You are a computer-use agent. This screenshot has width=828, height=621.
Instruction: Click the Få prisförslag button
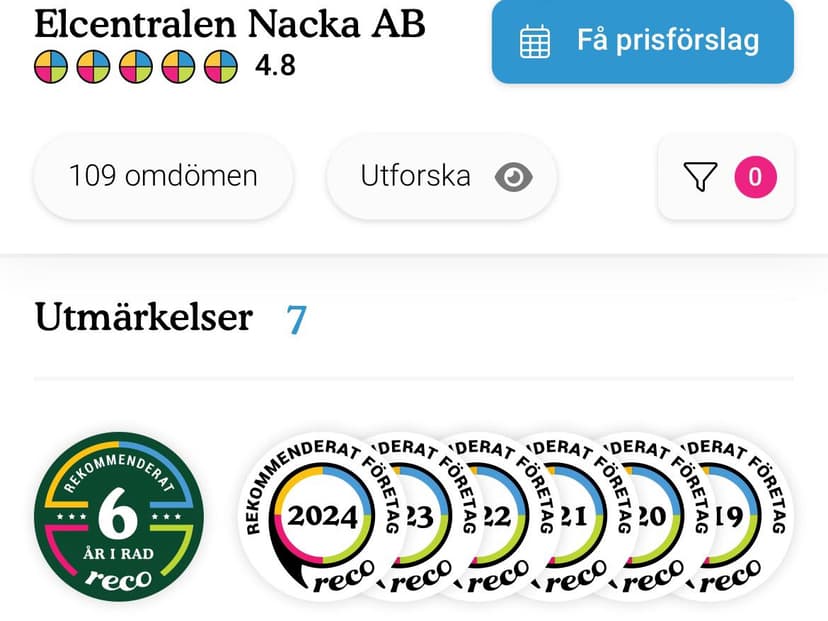point(643,41)
